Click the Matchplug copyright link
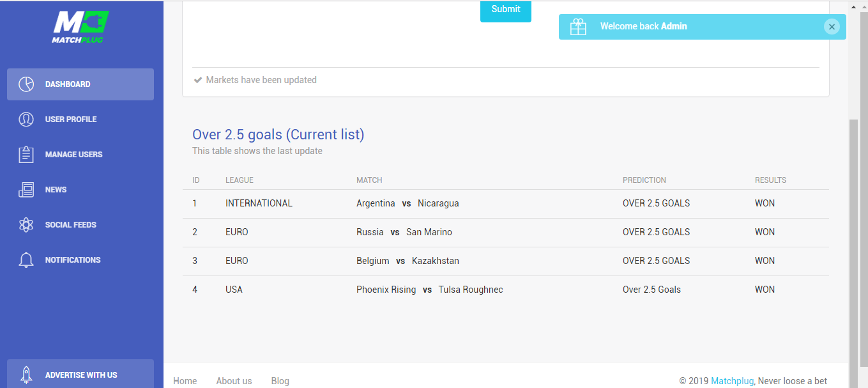 732,381
